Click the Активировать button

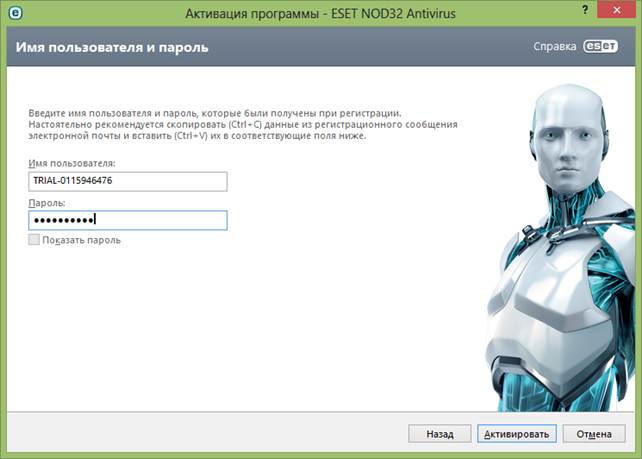click(x=516, y=434)
